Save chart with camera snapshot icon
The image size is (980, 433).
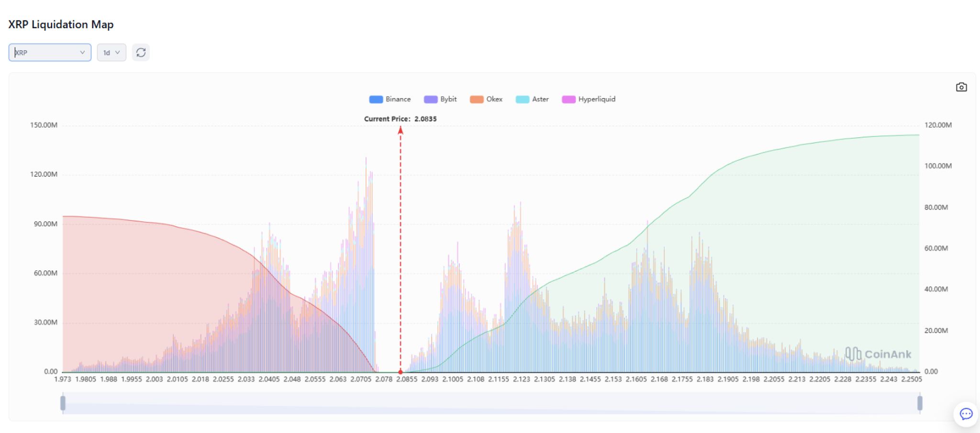[961, 87]
